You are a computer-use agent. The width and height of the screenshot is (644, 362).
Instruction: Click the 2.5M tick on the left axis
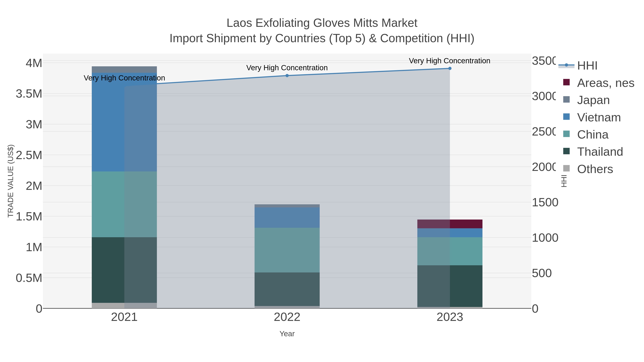(x=29, y=155)
